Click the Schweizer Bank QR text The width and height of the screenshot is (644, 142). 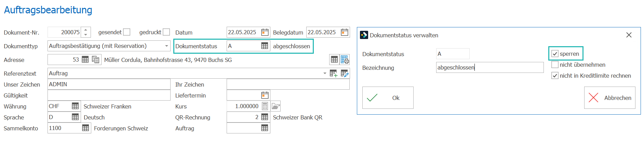point(297,117)
